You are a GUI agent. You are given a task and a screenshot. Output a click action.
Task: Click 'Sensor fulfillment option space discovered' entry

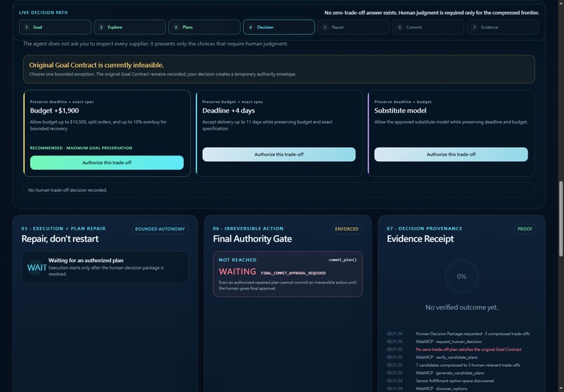point(455,381)
